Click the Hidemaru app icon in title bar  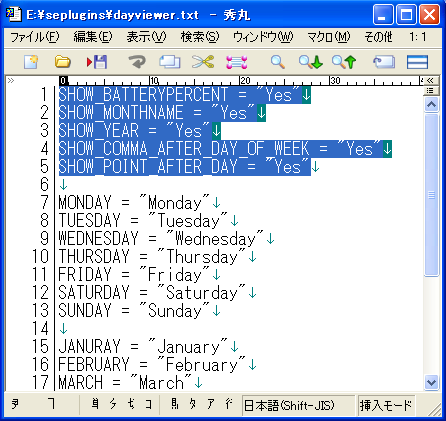click(x=13, y=15)
